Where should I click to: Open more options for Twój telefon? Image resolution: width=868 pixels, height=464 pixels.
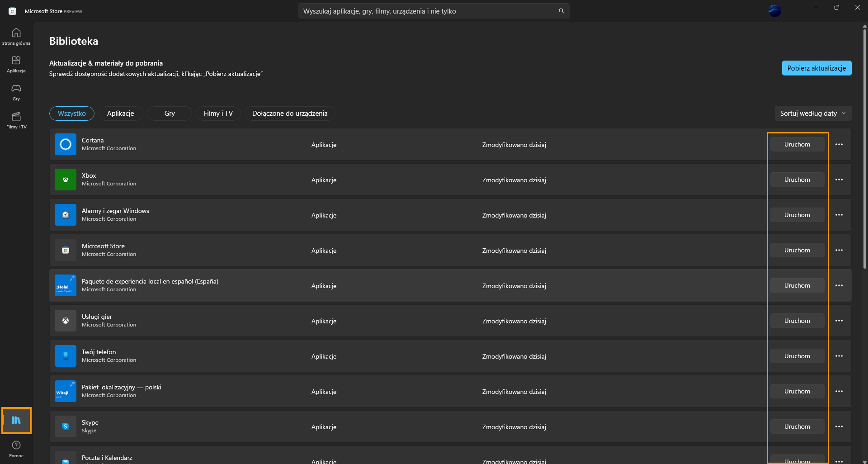click(x=839, y=356)
